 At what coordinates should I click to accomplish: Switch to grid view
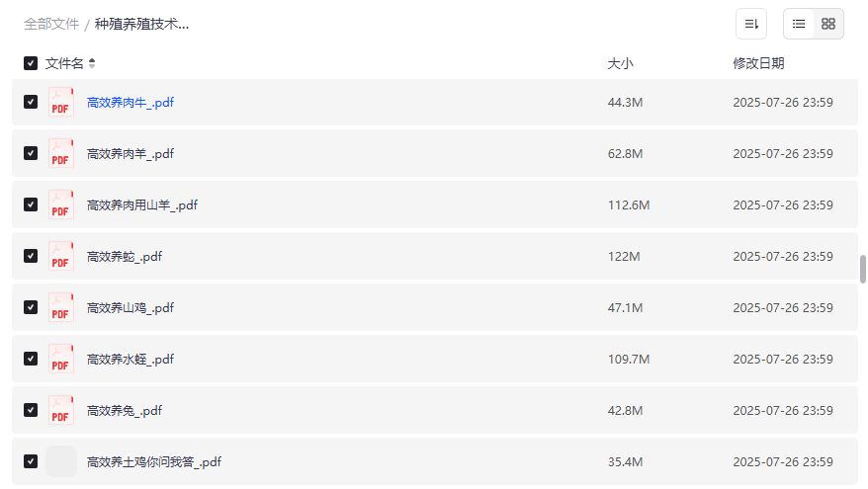coord(828,24)
